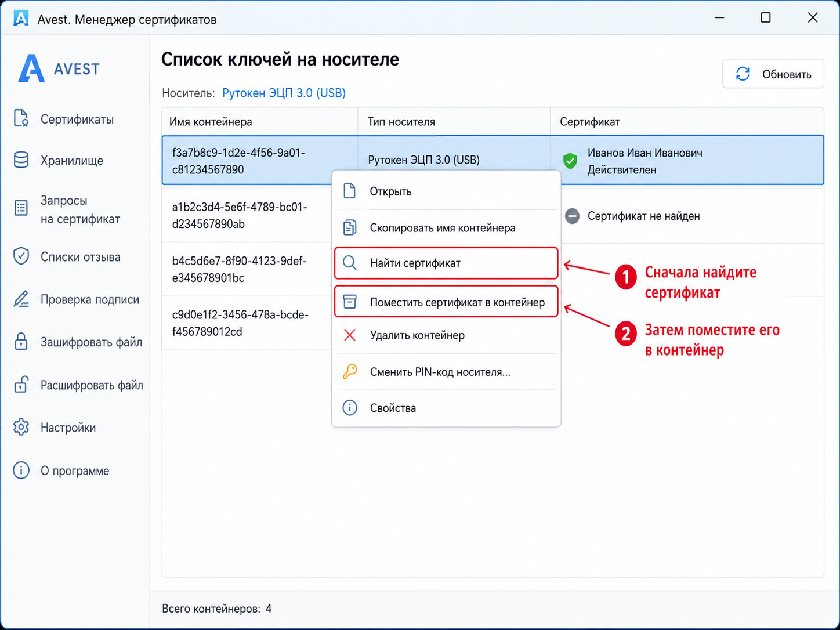Select Скопировать имя контейнера menu item
Screen dimensions: 840x630
[x=446, y=227]
